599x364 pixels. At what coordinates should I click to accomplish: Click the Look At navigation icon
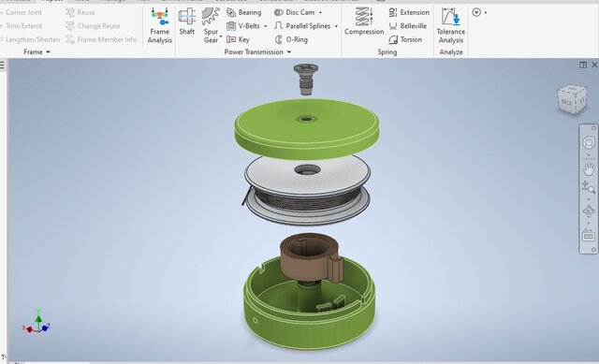coord(589,235)
